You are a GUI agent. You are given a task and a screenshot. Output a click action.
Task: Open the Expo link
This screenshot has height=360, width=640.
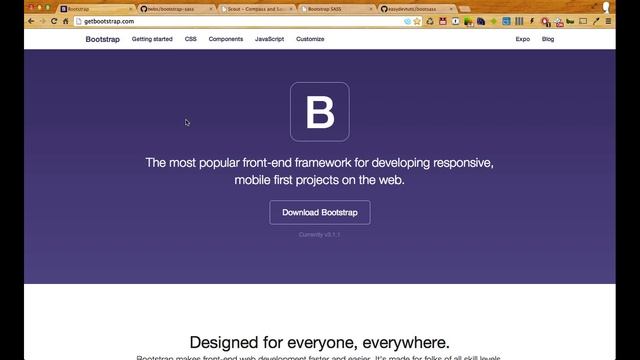point(522,39)
